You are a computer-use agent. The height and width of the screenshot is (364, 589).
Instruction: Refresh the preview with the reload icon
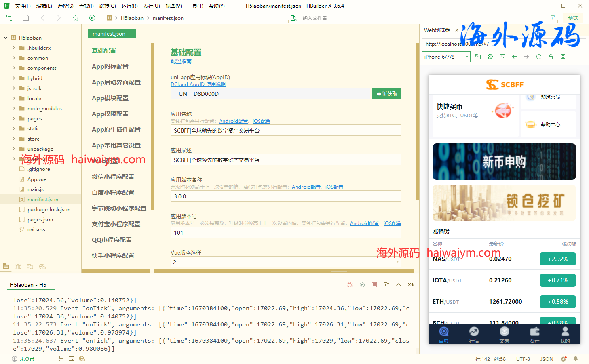pos(538,57)
